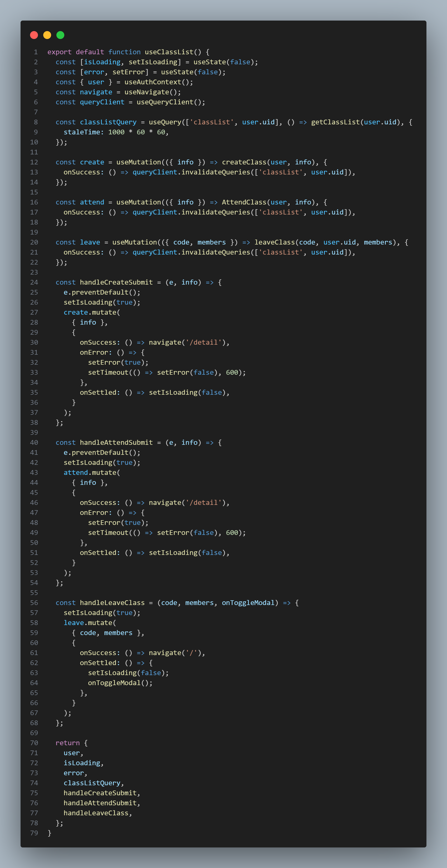
Task: Click 'user,' on line 71
Action: click(74, 753)
